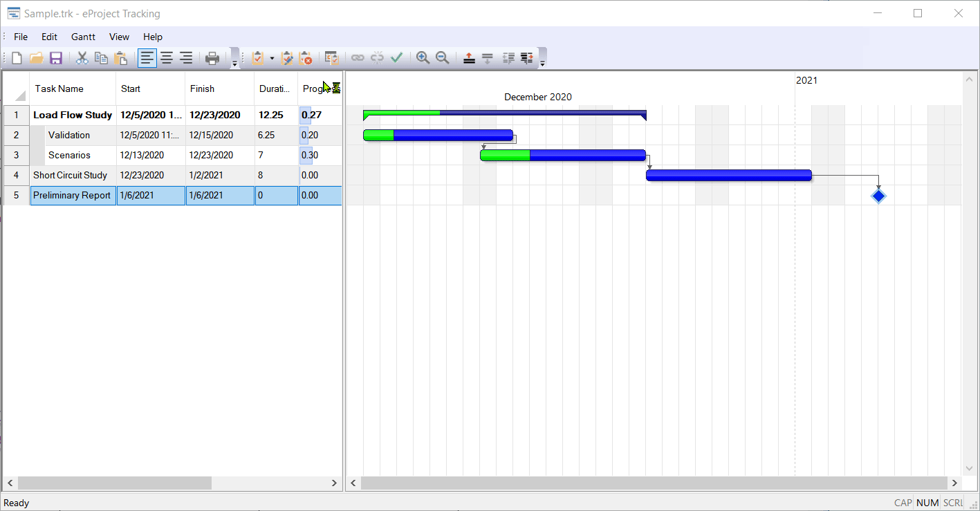Open the View menu

(119, 37)
